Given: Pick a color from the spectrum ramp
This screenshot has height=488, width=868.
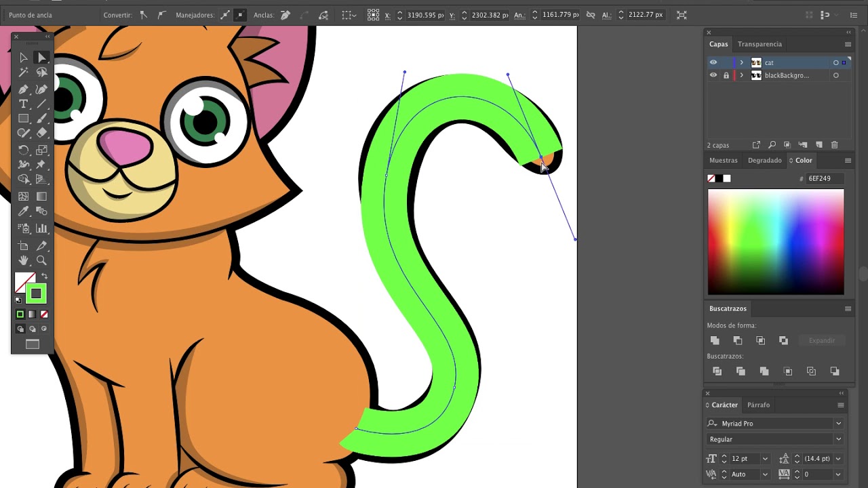Looking at the screenshot, I should click(776, 242).
